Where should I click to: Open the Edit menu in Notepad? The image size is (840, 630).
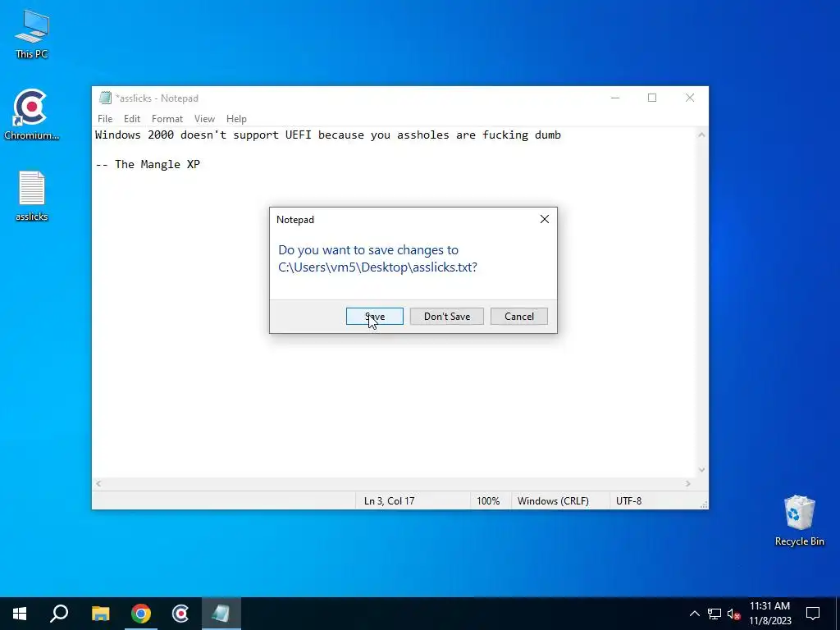(132, 119)
